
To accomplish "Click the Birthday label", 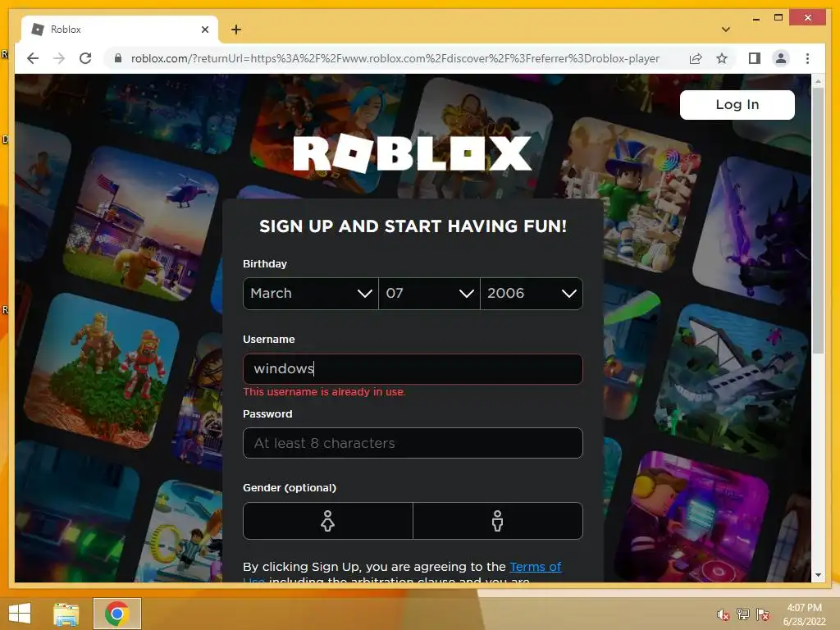I will [x=265, y=263].
